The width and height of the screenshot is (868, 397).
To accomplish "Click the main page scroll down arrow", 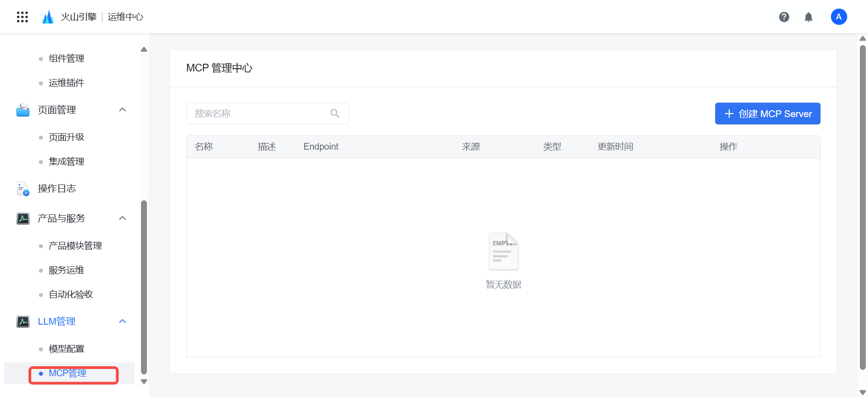I will click(x=863, y=392).
